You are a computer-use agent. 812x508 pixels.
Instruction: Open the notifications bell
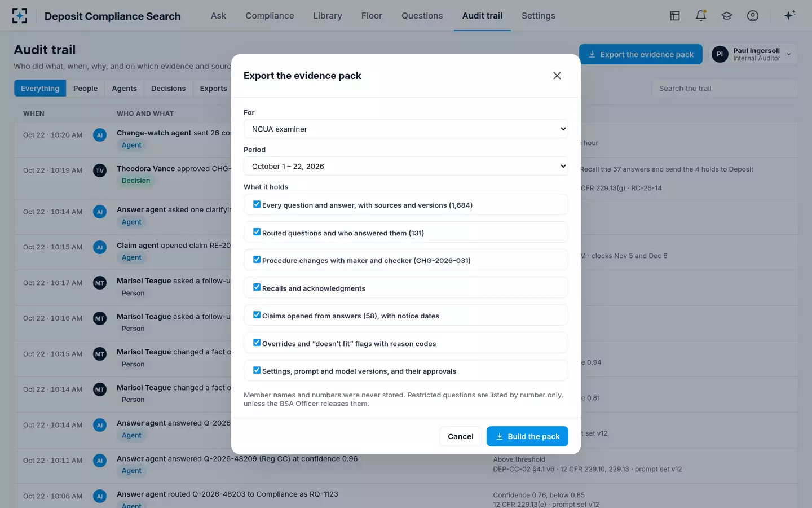pyautogui.click(x=701, y=16)
